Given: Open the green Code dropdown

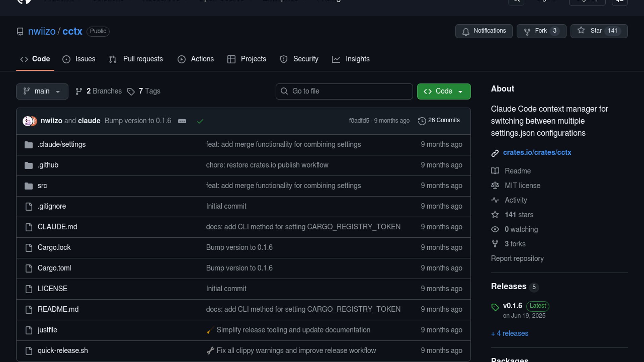Looking at the screenshot, I should pyautogui.click(x=443, y=91).
